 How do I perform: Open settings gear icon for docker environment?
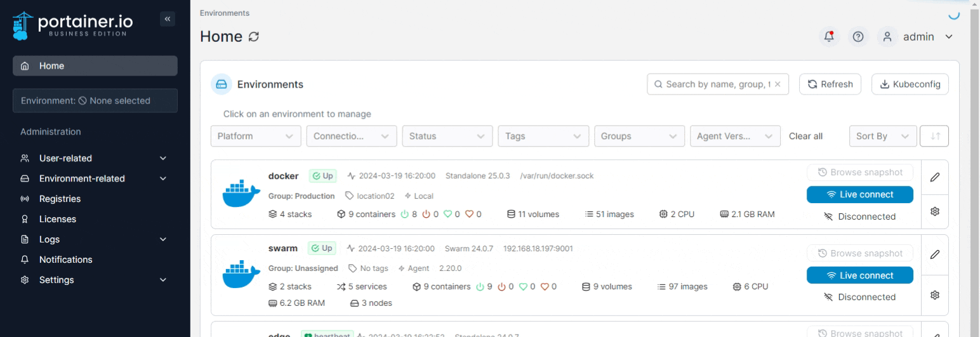934,211
